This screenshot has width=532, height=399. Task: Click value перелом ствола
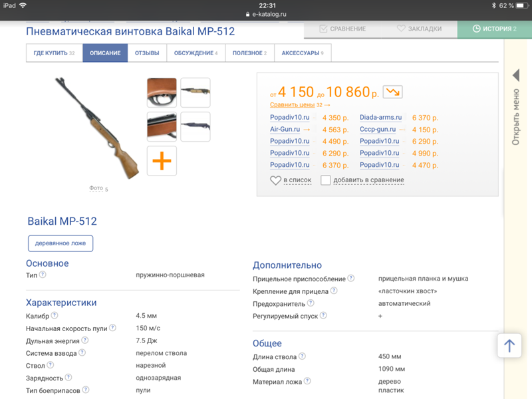click(x=162, y=353)
